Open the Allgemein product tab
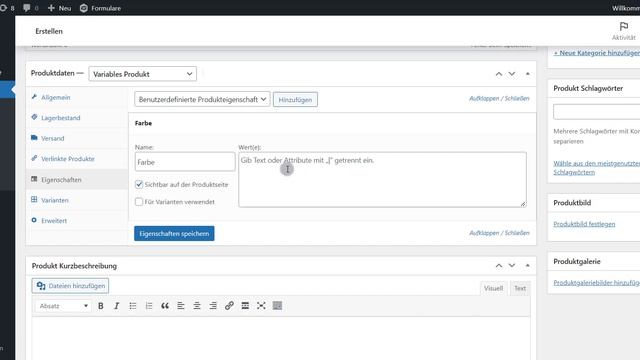 click(x=56, y=97)
